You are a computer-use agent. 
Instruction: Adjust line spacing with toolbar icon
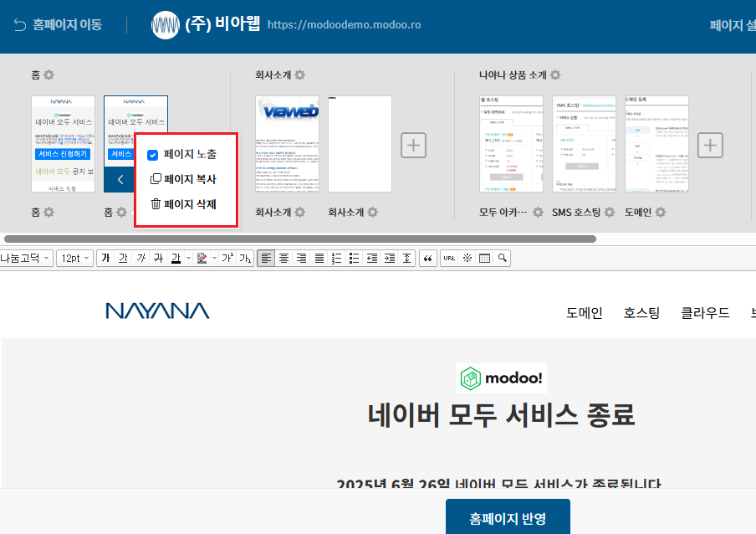tap(407, 258)
